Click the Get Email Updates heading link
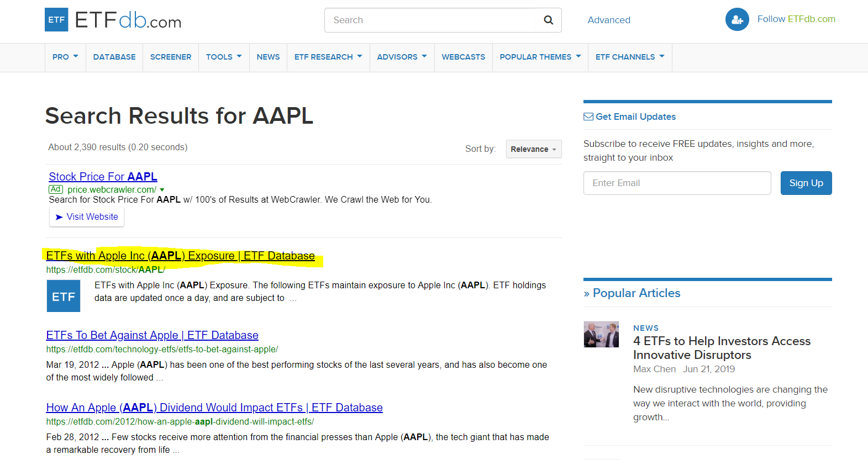 coord(635,117)
